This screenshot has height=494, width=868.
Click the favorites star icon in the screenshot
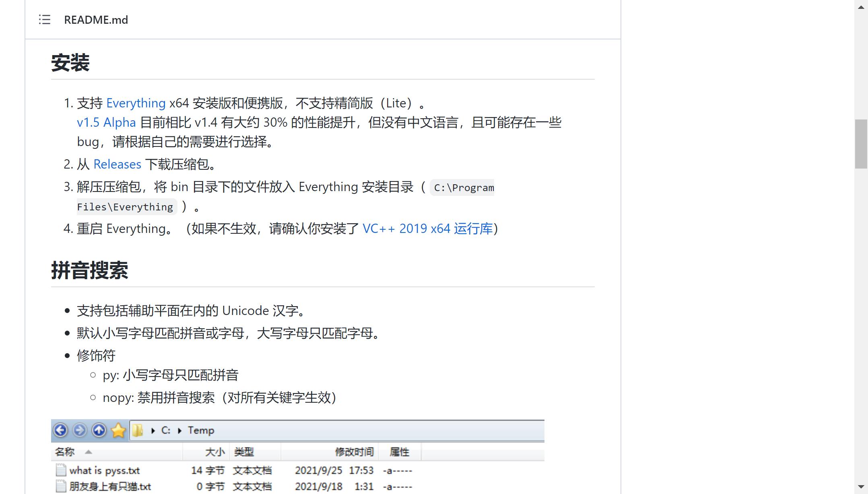(118, 430)
